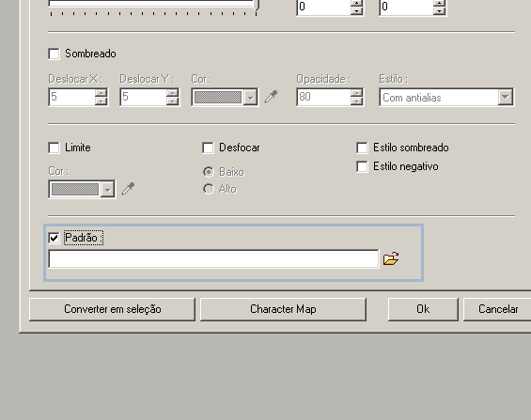Click Converter em seleção button

(x=113, y=309)
